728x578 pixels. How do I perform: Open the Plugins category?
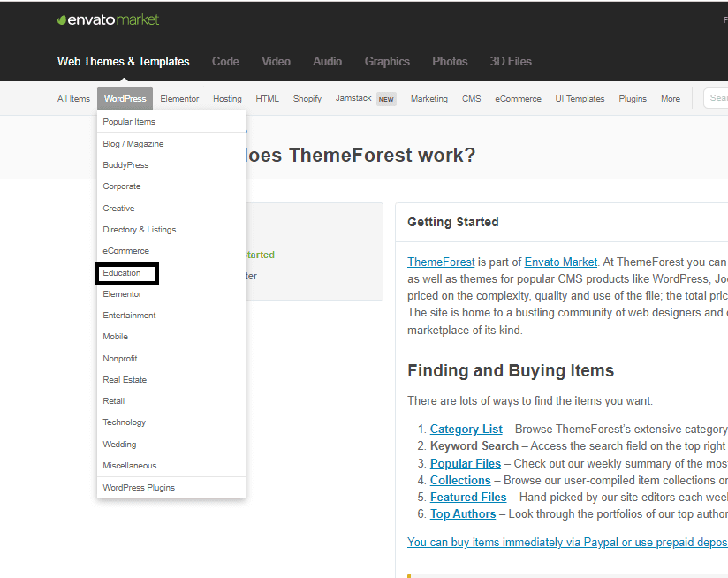(x=633, y=98)
